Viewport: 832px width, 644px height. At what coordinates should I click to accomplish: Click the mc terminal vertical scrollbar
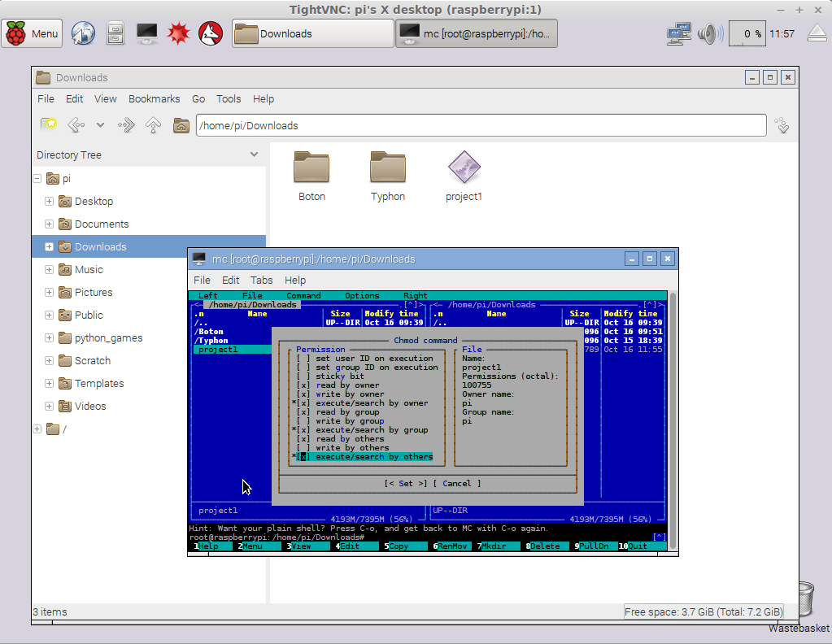pos(673,420)
